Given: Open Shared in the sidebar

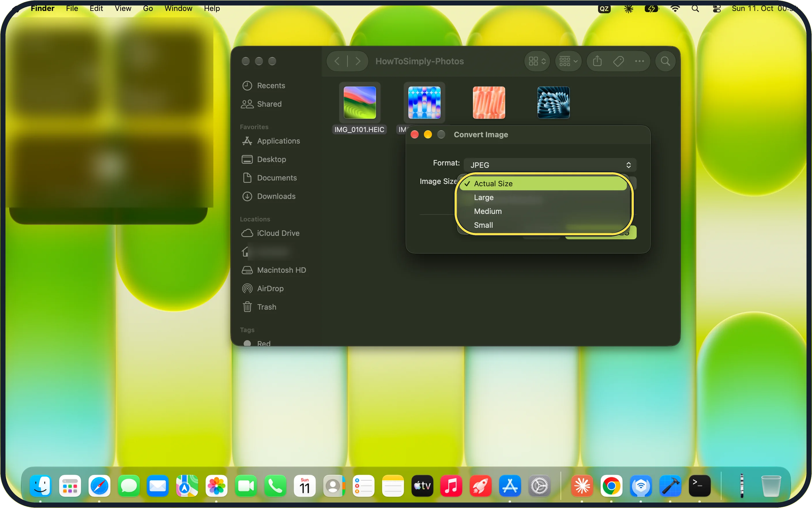Looking at the screenshot, I should tap(262, 104).
